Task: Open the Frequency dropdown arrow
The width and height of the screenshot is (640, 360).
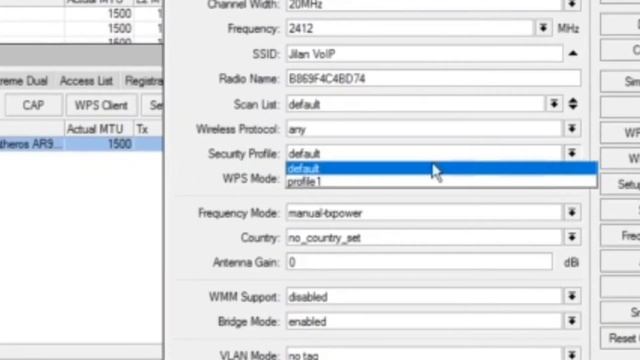Action: (543, 28)
